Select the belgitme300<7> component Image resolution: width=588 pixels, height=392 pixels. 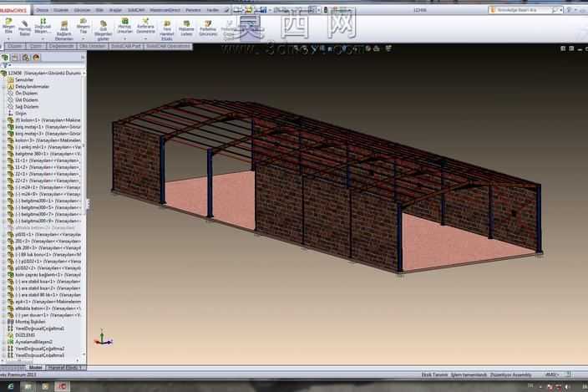point(44,214)
